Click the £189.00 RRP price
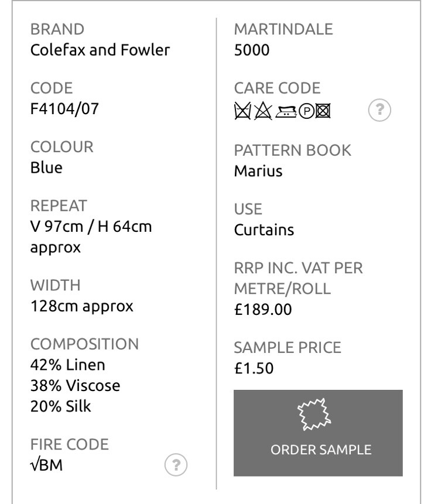 pyautogui.click(x=263, y=310)
